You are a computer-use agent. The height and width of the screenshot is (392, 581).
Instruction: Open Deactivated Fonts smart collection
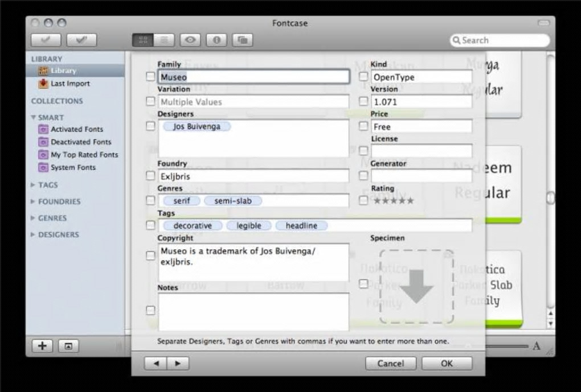(x=81, y=142)
